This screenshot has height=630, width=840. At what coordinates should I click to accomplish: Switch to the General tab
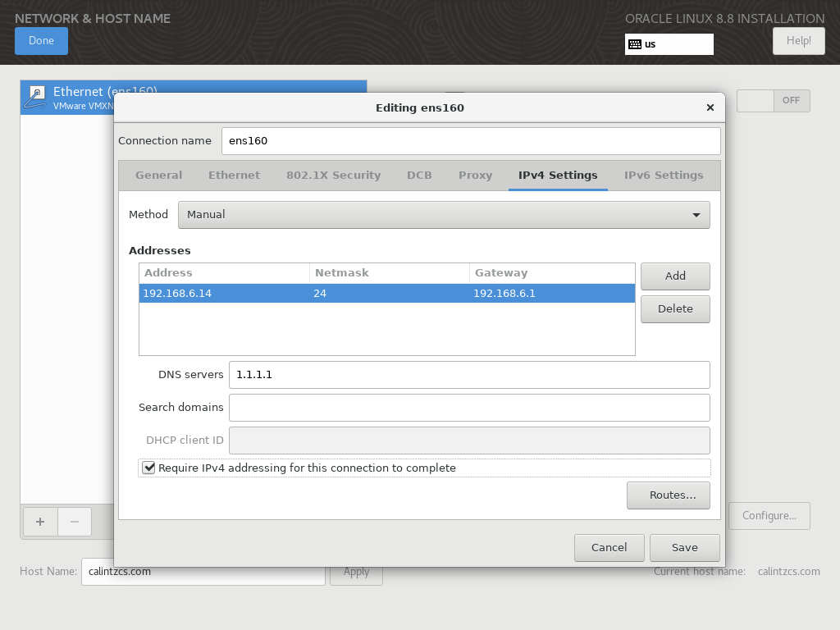click(158, 176)
